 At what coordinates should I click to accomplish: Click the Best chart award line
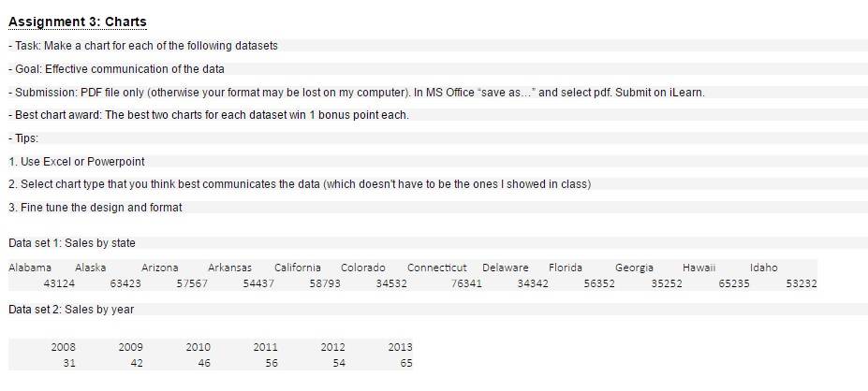209,115
